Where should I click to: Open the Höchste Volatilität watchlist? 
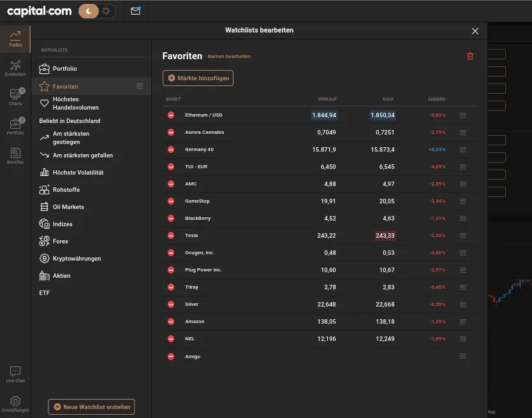[78, 173]
